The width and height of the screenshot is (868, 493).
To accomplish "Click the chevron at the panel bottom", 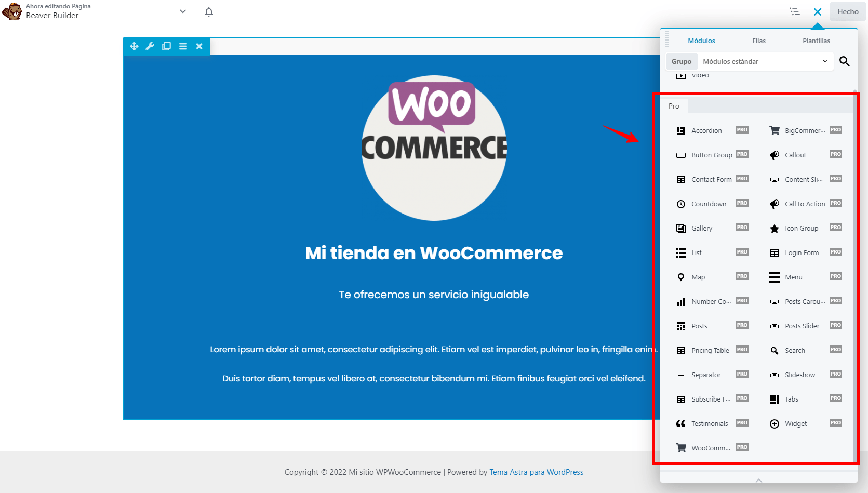I will (758, 481).
